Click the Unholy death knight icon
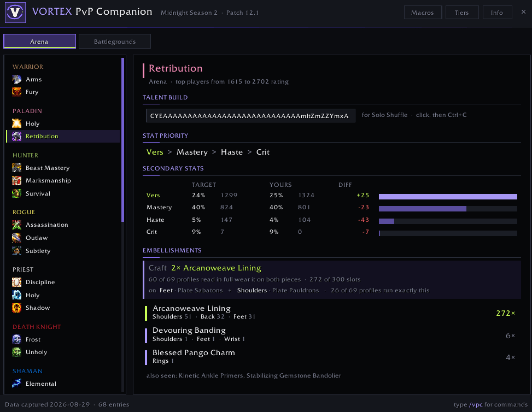Image resolution: width=532 pixels, height=412 pixels. coord(16,352)
